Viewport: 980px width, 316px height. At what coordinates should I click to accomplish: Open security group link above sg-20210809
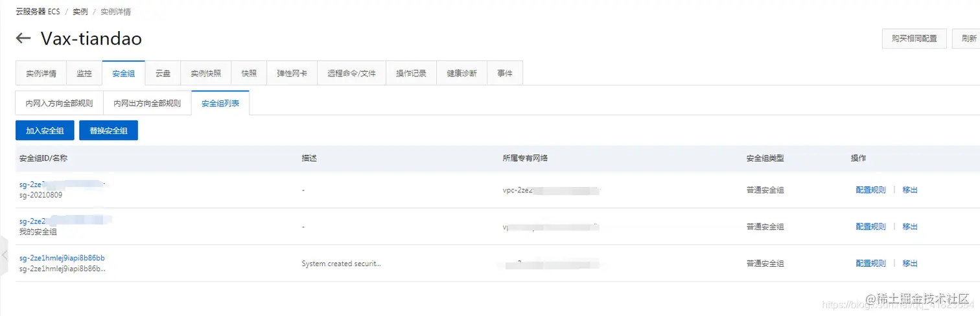click(x=62, y=185)
